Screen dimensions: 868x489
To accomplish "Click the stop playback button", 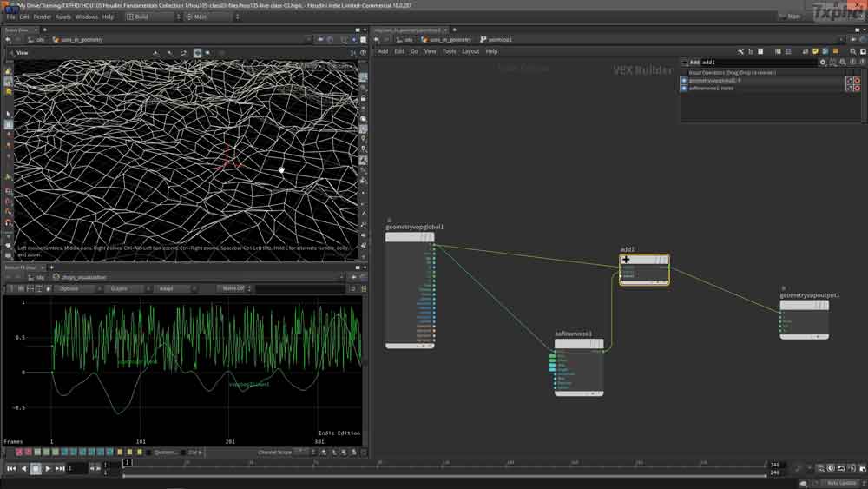I will (x=36, y=469).
